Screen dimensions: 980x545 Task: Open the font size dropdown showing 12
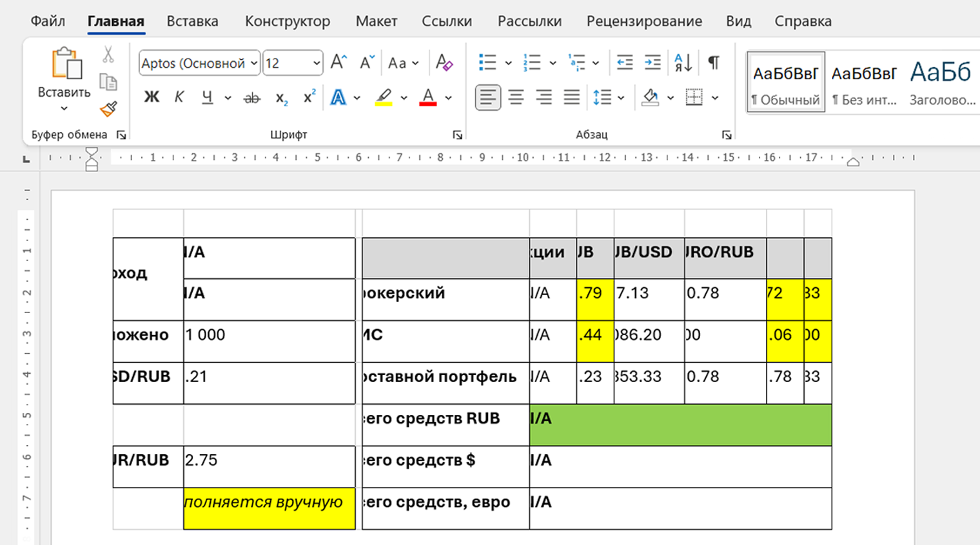316,63
